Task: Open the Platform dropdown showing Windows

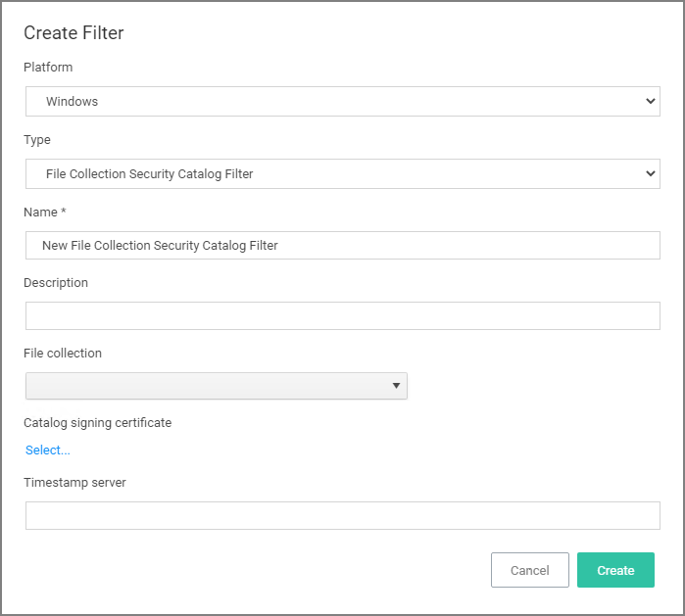Action: [x=343, y=101]
